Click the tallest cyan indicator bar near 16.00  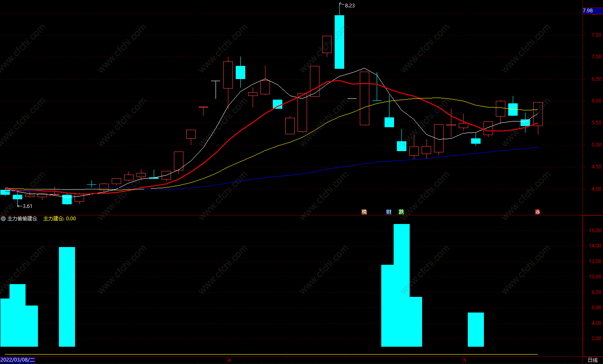tap(401, 285)
